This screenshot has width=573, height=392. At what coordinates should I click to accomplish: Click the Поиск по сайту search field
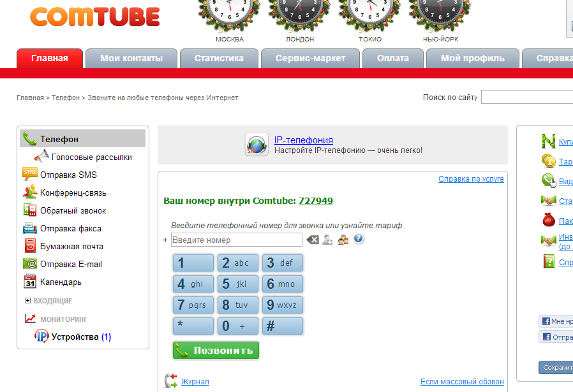click(x=527, y=97)
